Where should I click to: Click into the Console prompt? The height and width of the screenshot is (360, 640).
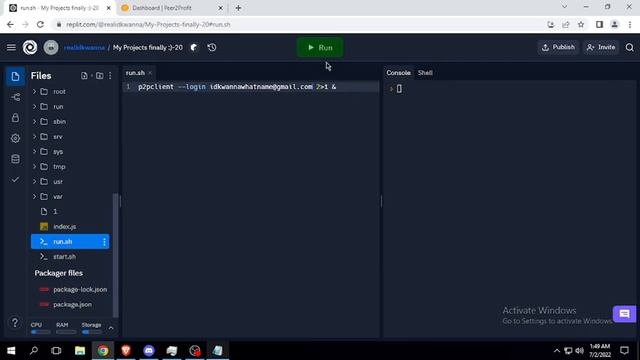[399, 89]
